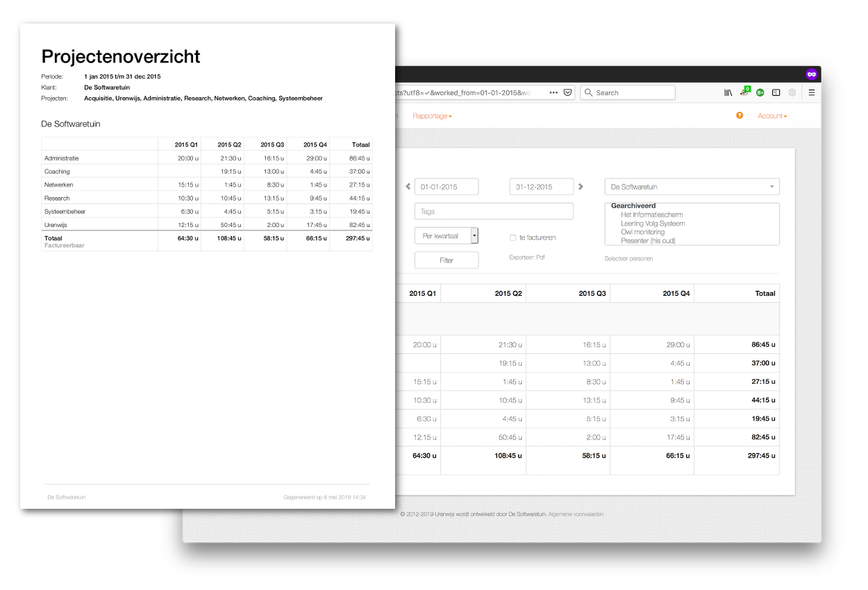This screenshot has height=590, width=868.
Task: Click the 'Exporteer: Pdf' link
Action: tap(527, 257)
